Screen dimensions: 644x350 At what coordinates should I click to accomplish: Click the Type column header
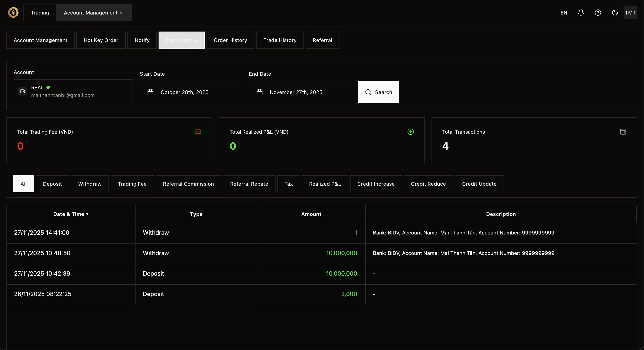(x=196, y=214)
